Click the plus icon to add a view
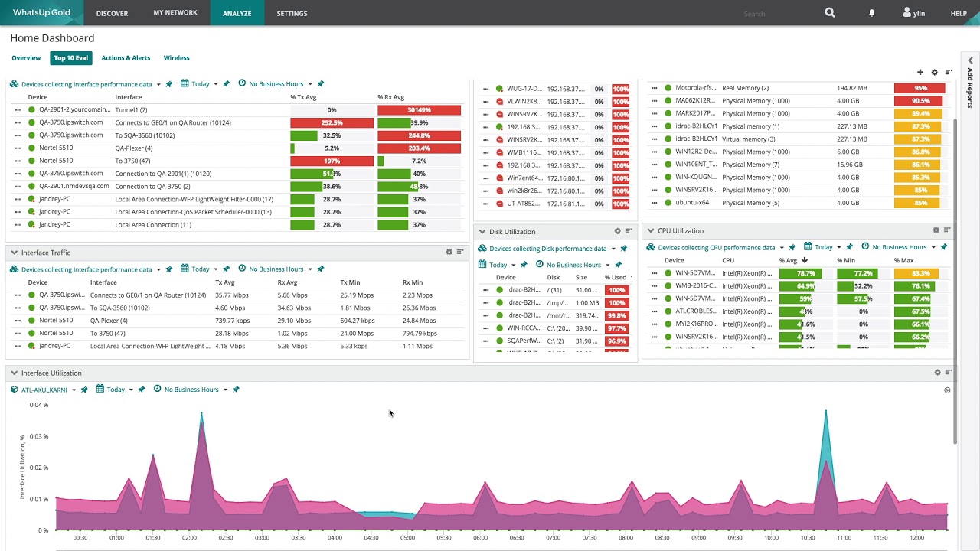Screen dimensions: 980x551 pos(920,72)
